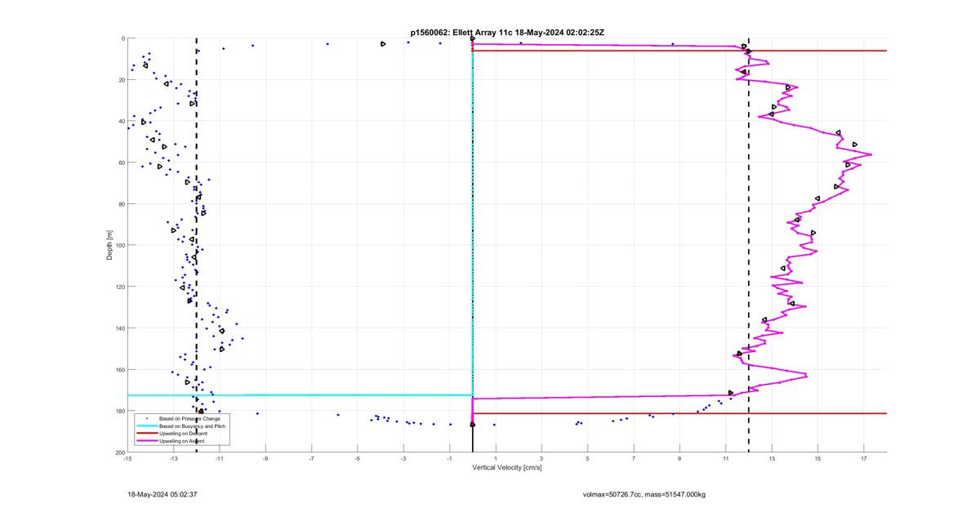Click the 'Vertical Velocity [cm/s]' x-axis label
Image resolution: width=980 pixels, height=508 pixels.
pos(507,468)
